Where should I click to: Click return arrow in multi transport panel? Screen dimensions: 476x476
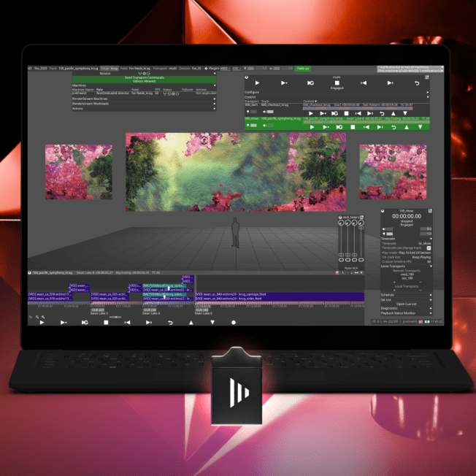tap(417, 83)
